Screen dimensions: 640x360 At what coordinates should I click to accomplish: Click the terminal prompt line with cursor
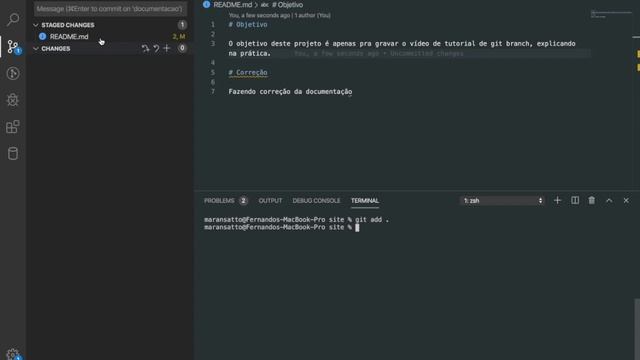[x=282, y=227]
